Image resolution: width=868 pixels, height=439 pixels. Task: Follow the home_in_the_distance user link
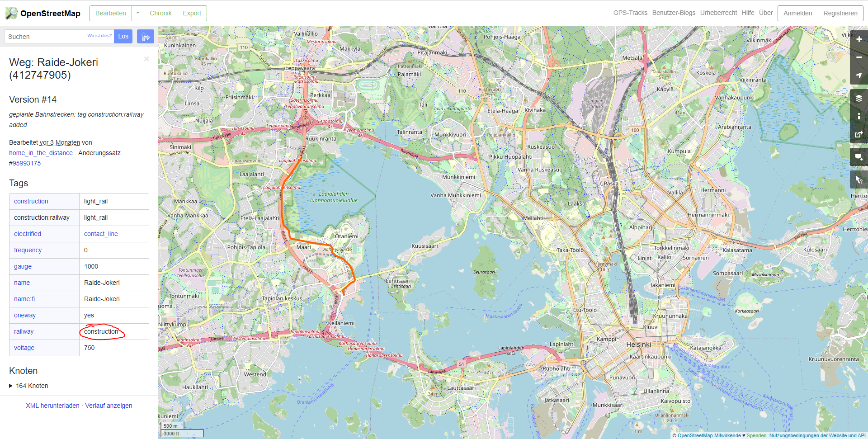coord(41,153)
